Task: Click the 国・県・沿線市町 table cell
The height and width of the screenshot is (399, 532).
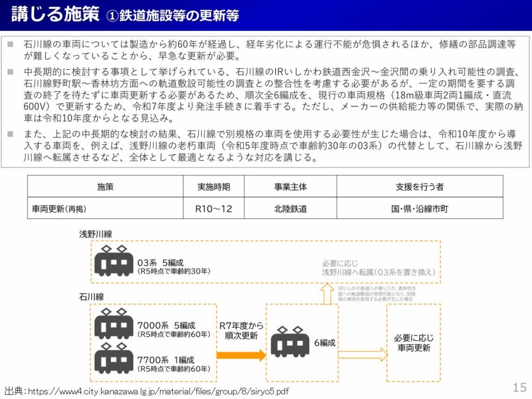Action: point(419,209)
